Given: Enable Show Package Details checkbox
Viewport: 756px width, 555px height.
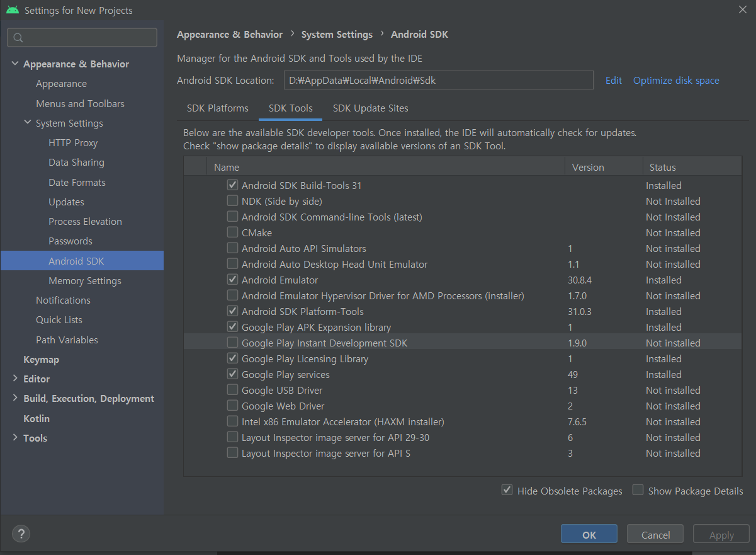Looking at the screenshot, I should 638,490.
